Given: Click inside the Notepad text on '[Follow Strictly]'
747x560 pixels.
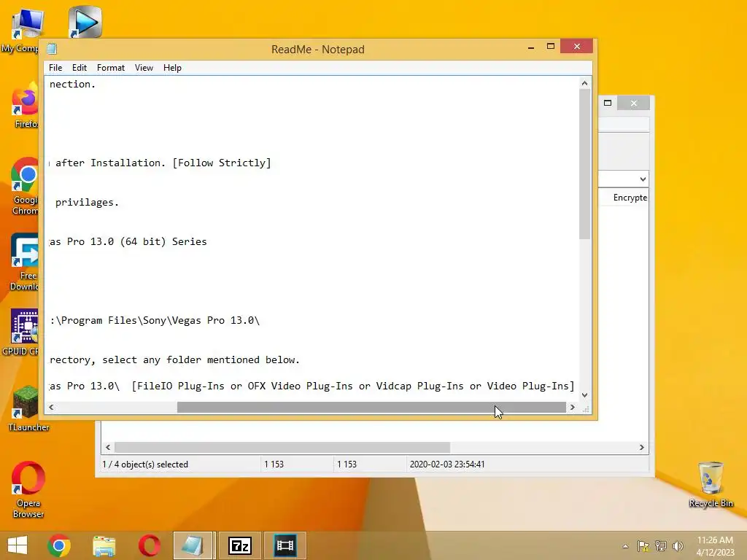Looking at the screenshot, I should [x=222, y=163].
